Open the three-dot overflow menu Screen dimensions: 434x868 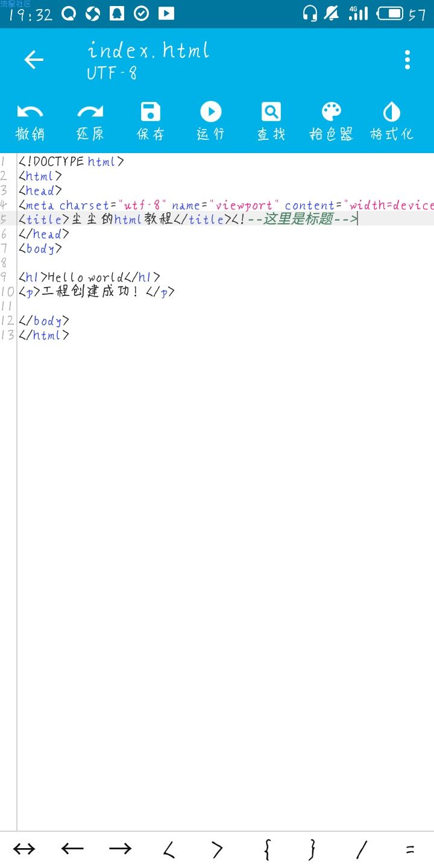coord(407,60)
